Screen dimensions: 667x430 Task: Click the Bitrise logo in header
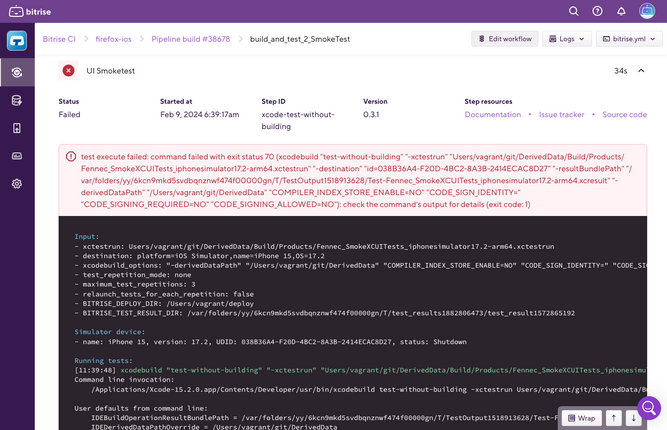point(30,11)
